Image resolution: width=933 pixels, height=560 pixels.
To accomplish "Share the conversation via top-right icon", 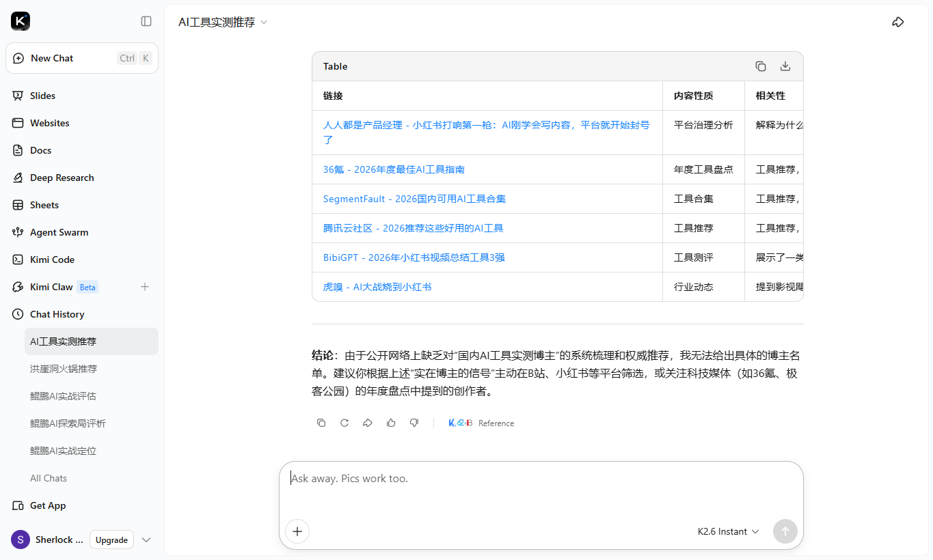I will click(x=898, y=22).
